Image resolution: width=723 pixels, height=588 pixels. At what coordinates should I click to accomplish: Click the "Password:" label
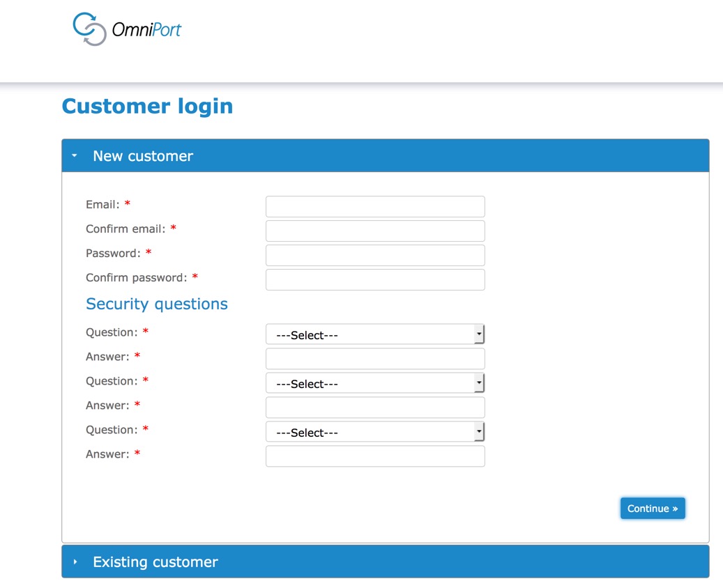[x=113, y=254]
